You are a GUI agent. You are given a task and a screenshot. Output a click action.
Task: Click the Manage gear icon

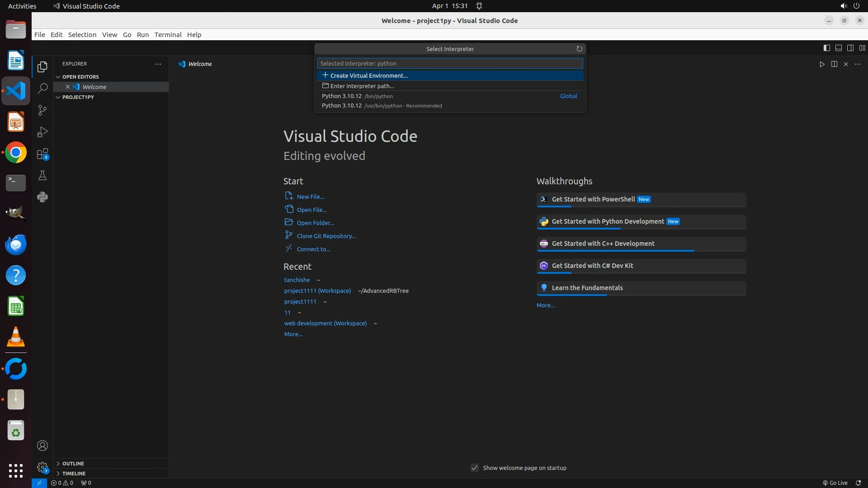[42, 467]
